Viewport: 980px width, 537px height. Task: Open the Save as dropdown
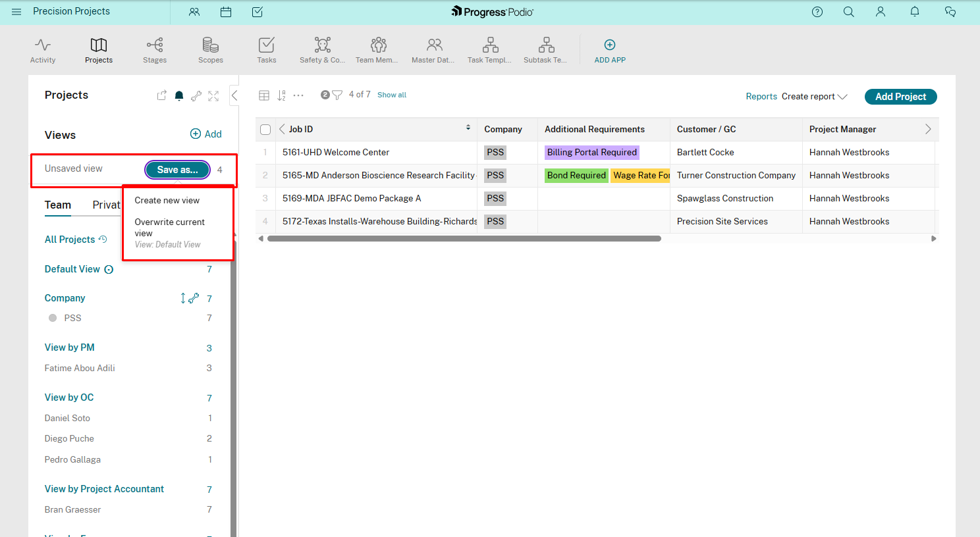click(x=177, y=169)
